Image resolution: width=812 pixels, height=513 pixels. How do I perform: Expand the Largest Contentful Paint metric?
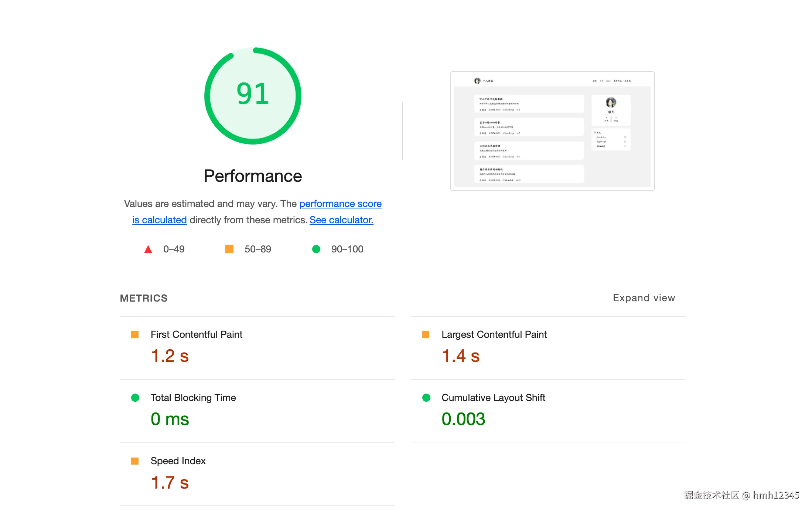pos(494,334)
